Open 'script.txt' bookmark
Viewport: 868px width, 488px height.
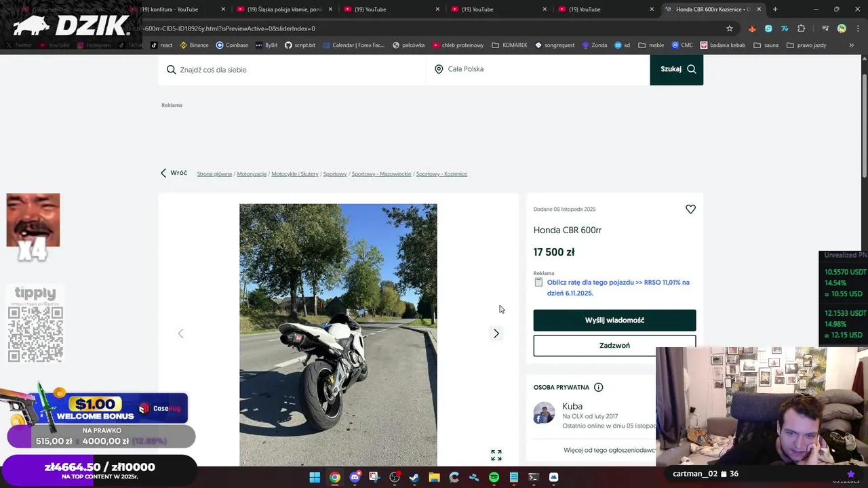coord(300,45)
